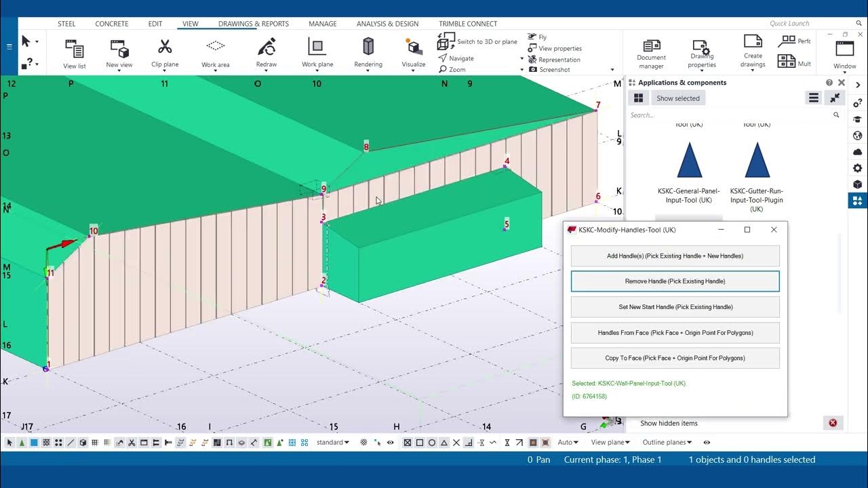Click the KSKC-General-Panel-Input-Tool triangle thumbnail
This screenshot has height=488, width=868.
tap(690, 160)
